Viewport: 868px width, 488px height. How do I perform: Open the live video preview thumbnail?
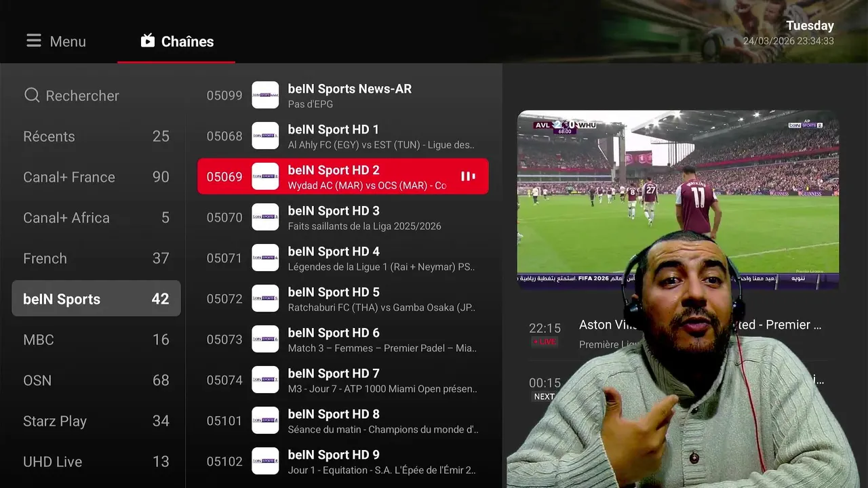[x=678, y=200]
